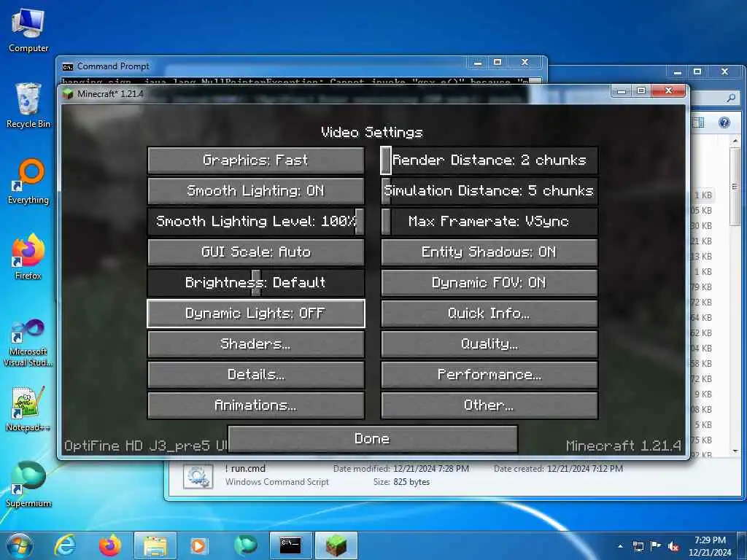Open Other settings
The height and width of the screenshot is (560, 747).
[x=489, y=405]
